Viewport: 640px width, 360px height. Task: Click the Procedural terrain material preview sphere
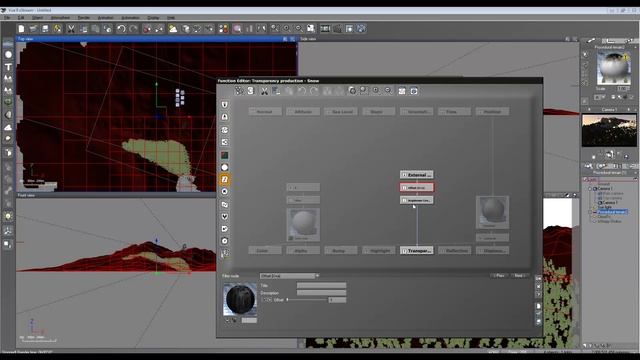coord(613,68)
